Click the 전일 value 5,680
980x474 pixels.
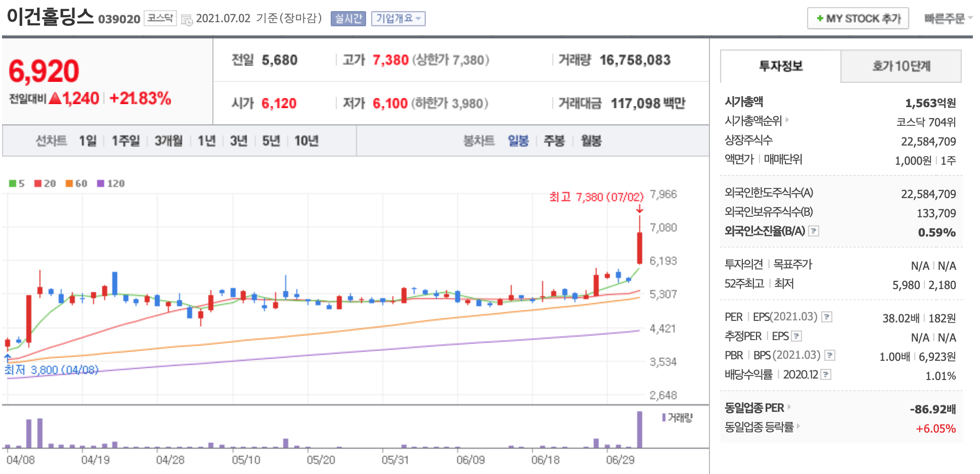tap(280, 60)
